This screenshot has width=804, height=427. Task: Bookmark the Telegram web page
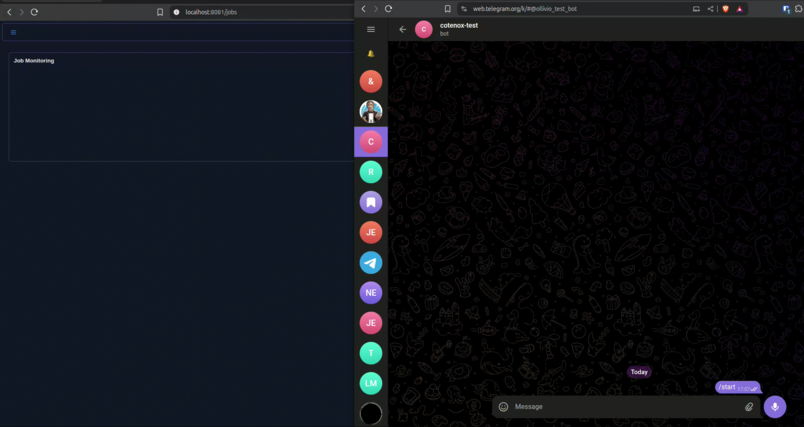448,9
